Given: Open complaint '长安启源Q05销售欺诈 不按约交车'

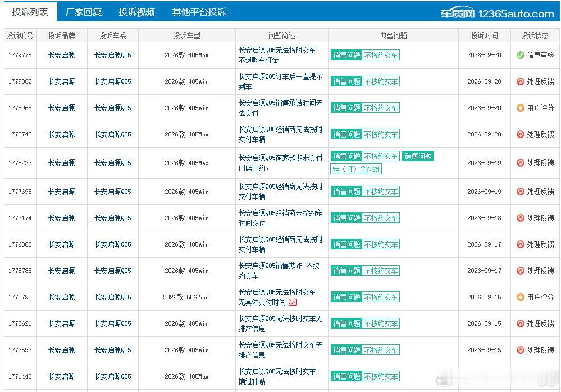Looking at the screenshot, I should [279, 271].
